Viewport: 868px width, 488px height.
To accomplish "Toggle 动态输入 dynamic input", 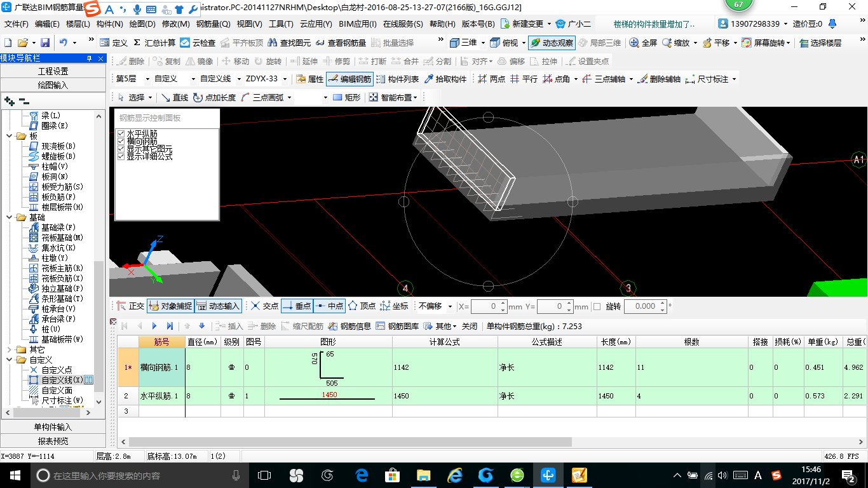I will pyautogui.click(x=218, y=306).
